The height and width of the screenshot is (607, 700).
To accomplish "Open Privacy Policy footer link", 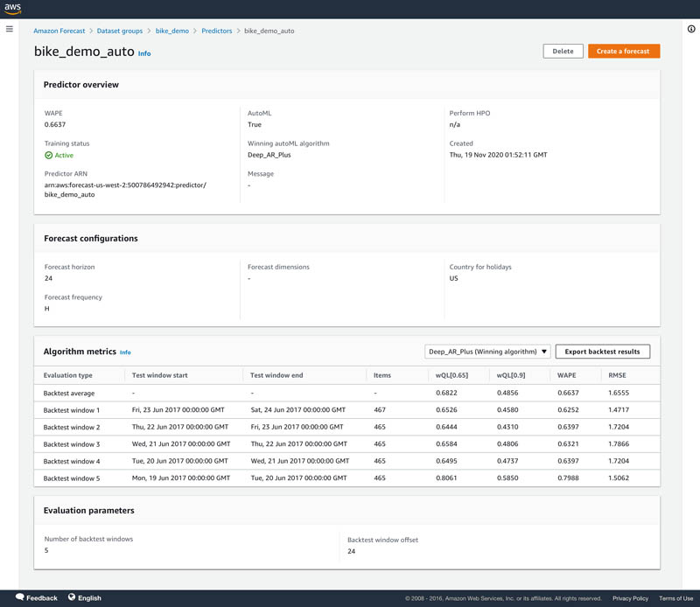I will [x=630, y=598].
